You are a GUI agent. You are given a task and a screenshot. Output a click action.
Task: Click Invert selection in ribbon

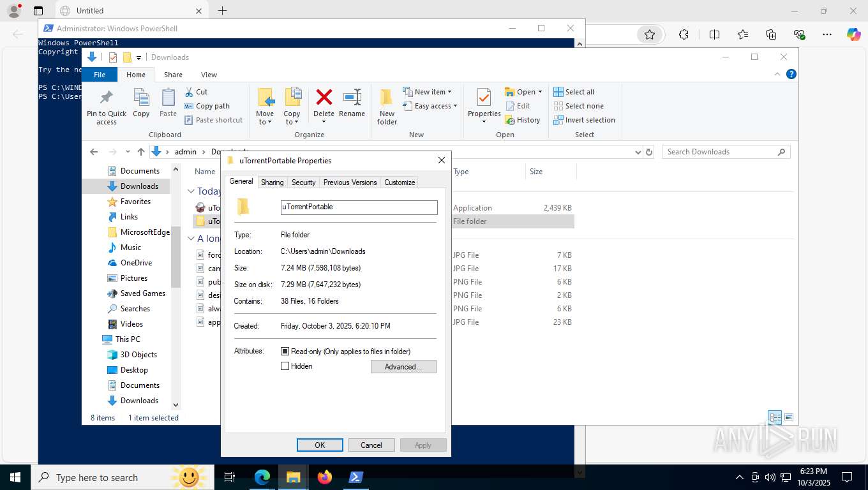coord(584,120)
